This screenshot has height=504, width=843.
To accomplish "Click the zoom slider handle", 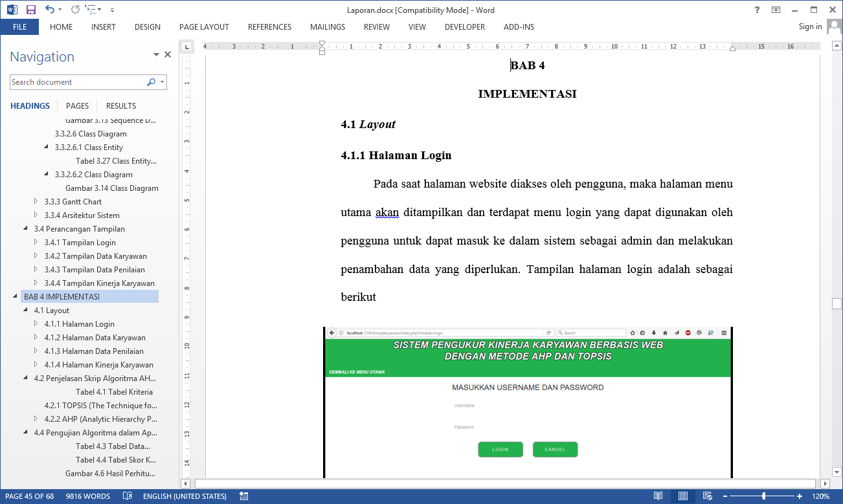I will [x=764, y=496].
